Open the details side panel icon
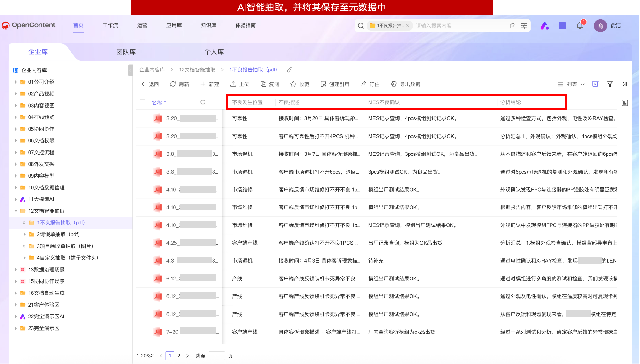The width and height of the screenshot is (640, 364). pos(625,103)
